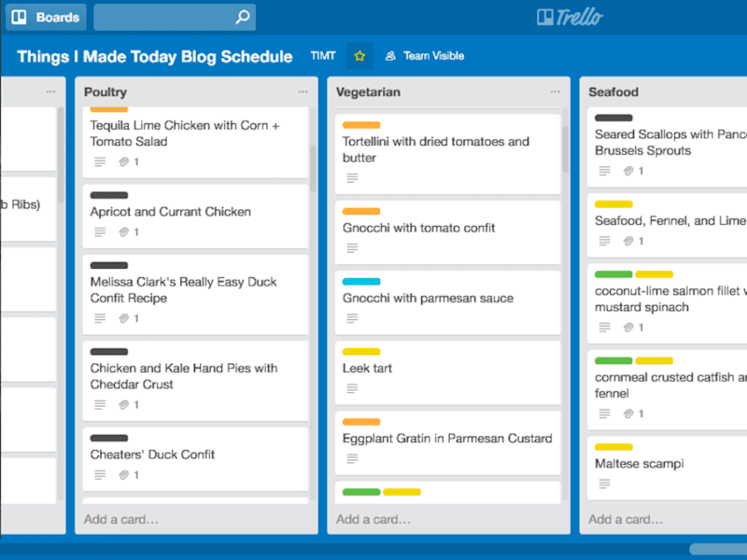The image size is (747, 560).
Task: Click the search magnifier icon
Action: [x=243, y=17]
